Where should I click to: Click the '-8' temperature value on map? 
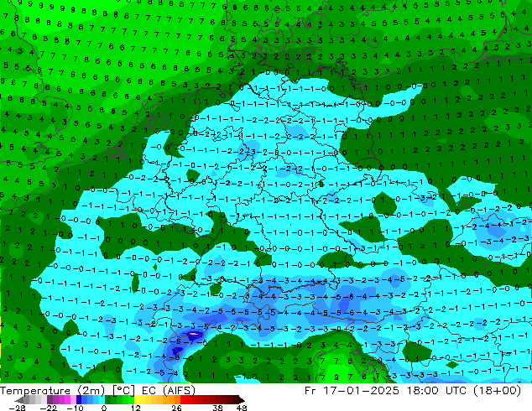click(175, 357)
